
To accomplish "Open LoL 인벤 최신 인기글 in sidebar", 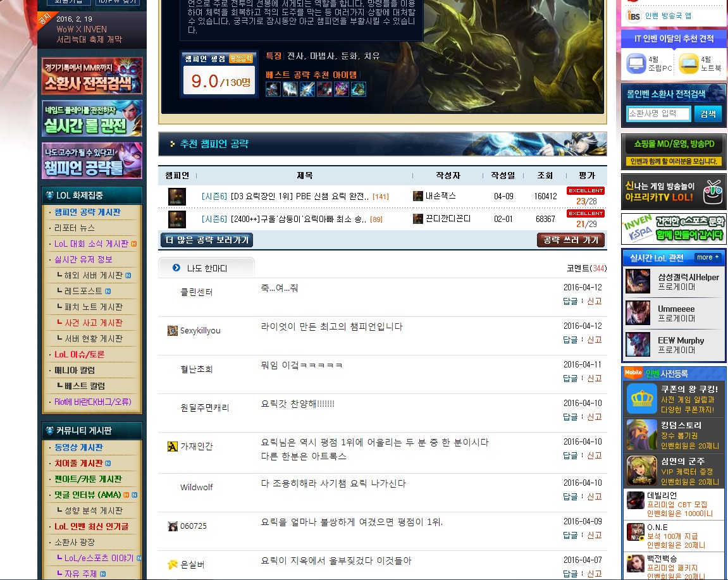I will tap(92, 527).
